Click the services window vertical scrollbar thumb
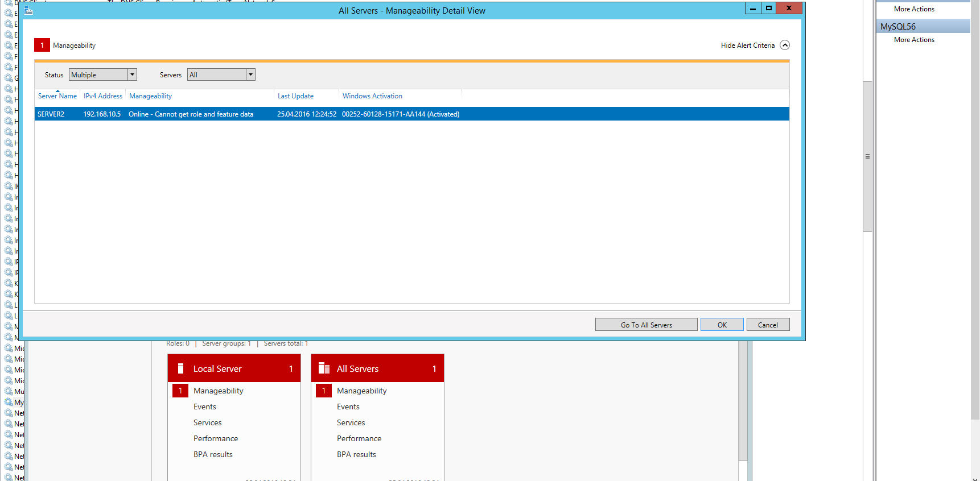This screenshot has width=980, height=481. pos(867,156)
